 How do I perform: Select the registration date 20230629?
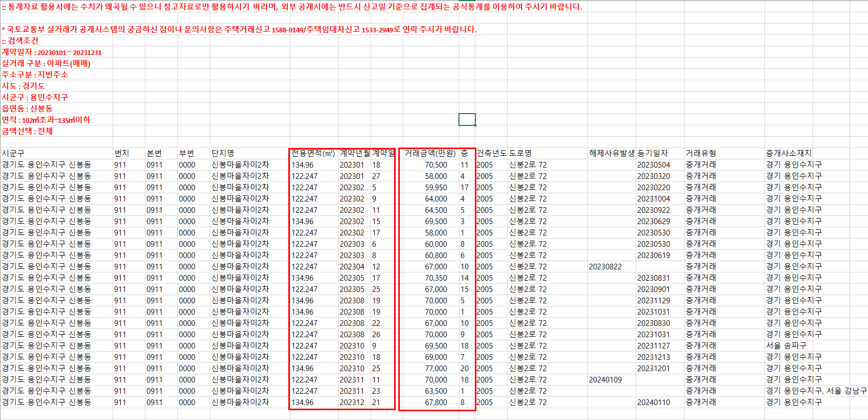pos(660,222)
